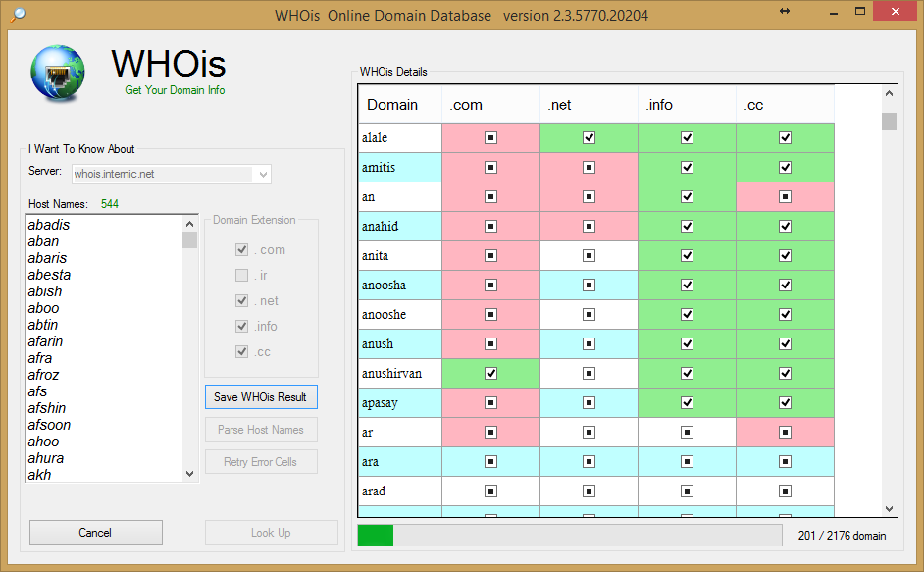
Task: Toggle the .com checkbox for amitis row
Action: (490, 168)
